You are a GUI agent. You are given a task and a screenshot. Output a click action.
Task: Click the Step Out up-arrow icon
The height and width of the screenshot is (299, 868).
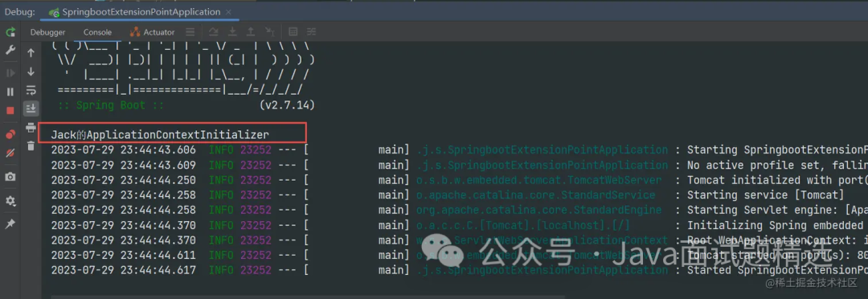(x=251, y=32)
